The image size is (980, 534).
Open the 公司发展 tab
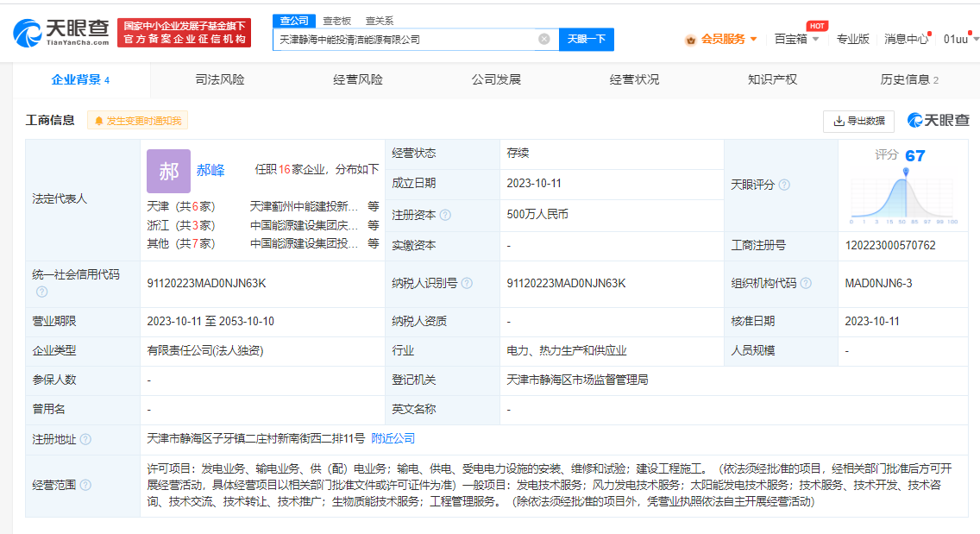[496, 80]
